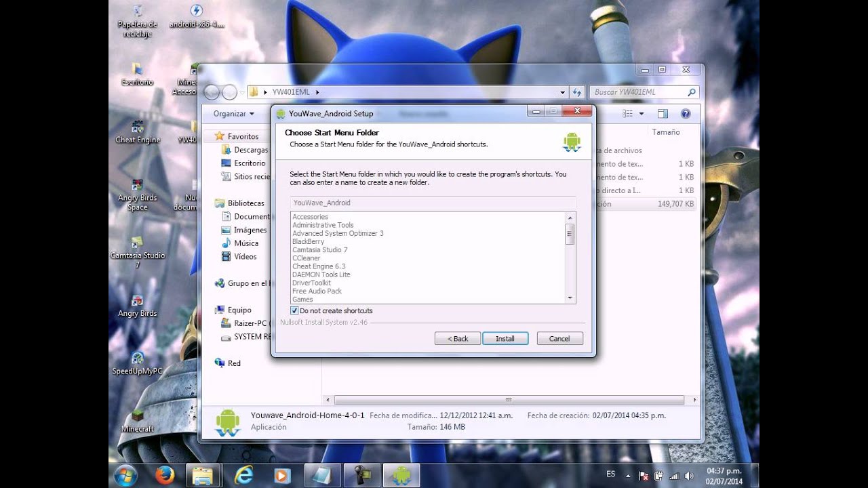Screen dimensions: 868x488
Task: Select Administrative Tools in folder list
Action: click(x=323, y=225)
